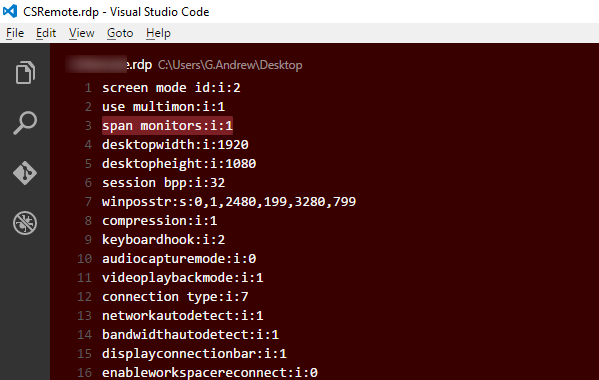Click line "bandwidthautodetect:i:1"

190,335
